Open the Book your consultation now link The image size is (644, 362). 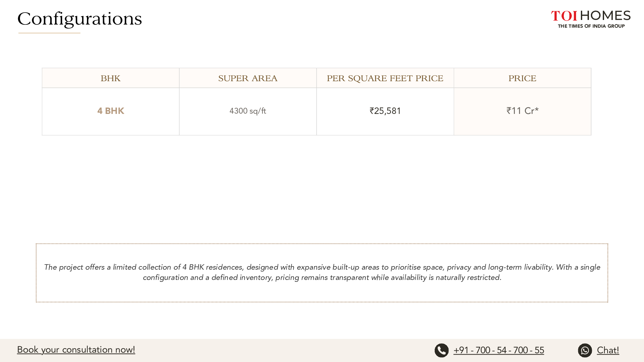coord(76,350)
